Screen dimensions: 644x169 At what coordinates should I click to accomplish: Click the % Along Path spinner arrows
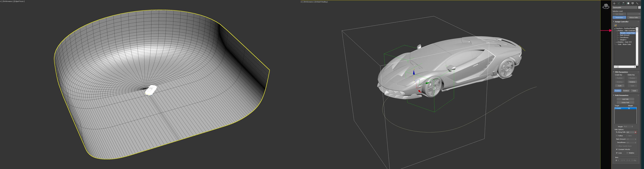pyautogui.click(x=636, y=132)
